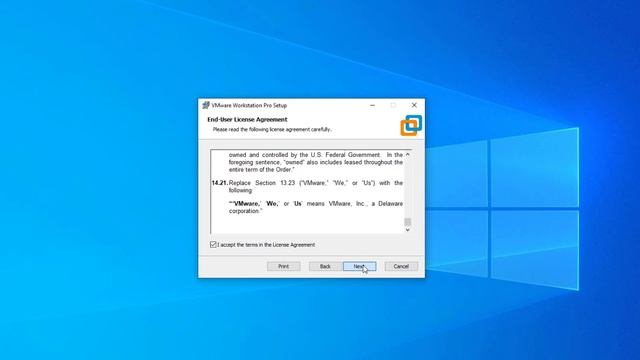Click the section number "14.21."
This screenshot has height=360, width=640.
[220, 183]
